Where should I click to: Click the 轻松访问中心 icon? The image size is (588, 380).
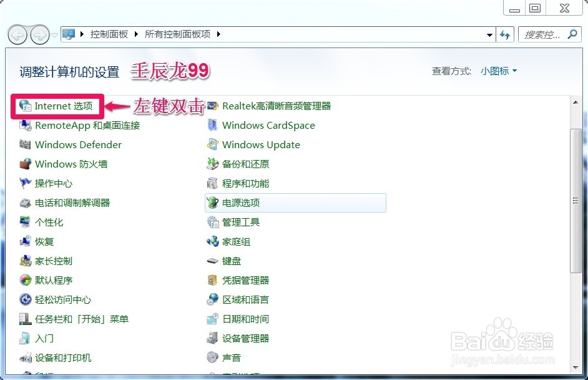click(25, 299)
